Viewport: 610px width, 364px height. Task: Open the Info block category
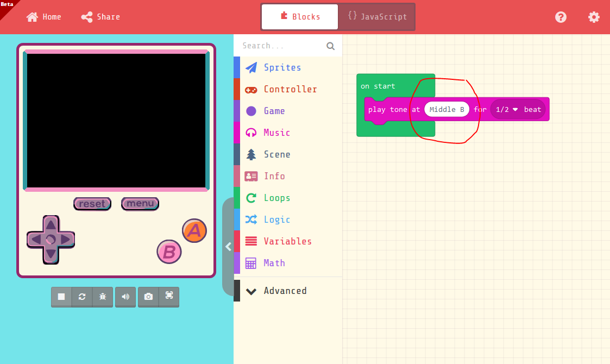[x=288, y=176]
